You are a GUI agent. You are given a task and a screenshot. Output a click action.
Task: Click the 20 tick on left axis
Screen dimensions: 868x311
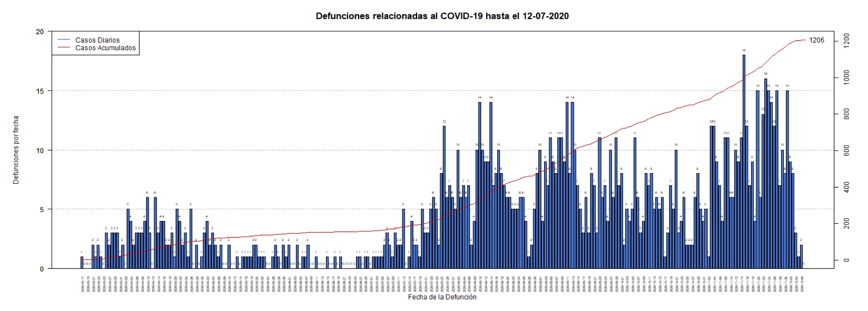click(40, 32)
